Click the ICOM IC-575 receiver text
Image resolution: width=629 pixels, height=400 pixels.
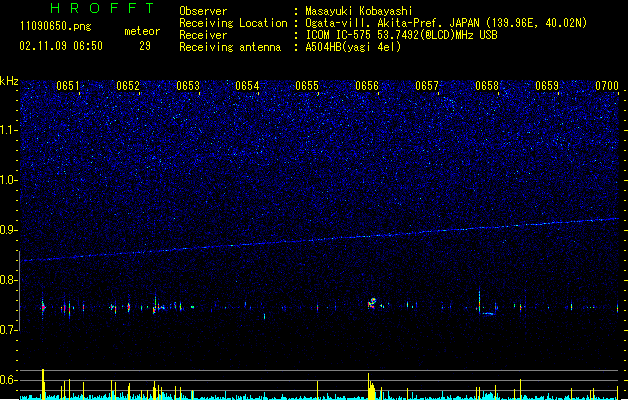pos(401,35)
